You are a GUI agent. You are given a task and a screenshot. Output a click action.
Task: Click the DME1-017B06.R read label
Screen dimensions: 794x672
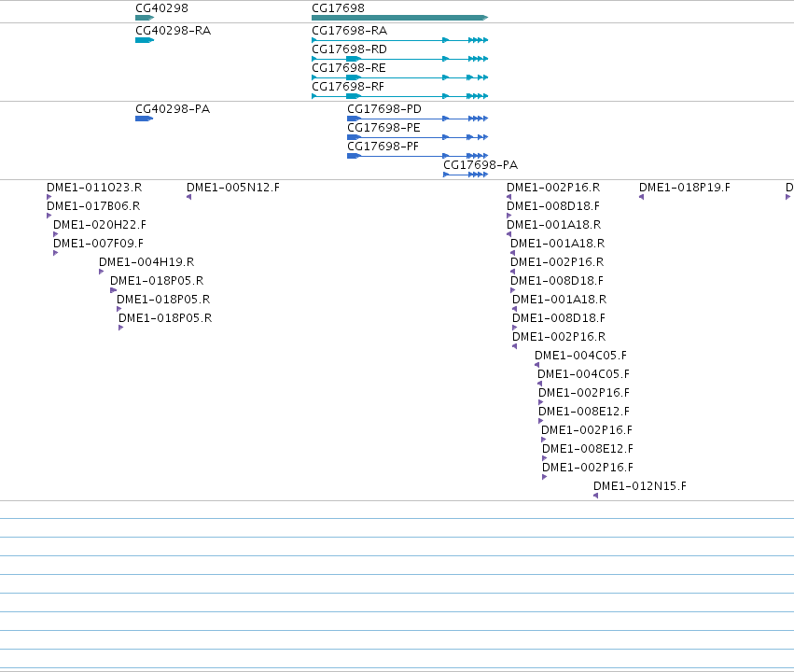pyautogui.click(x=93, y=206)
